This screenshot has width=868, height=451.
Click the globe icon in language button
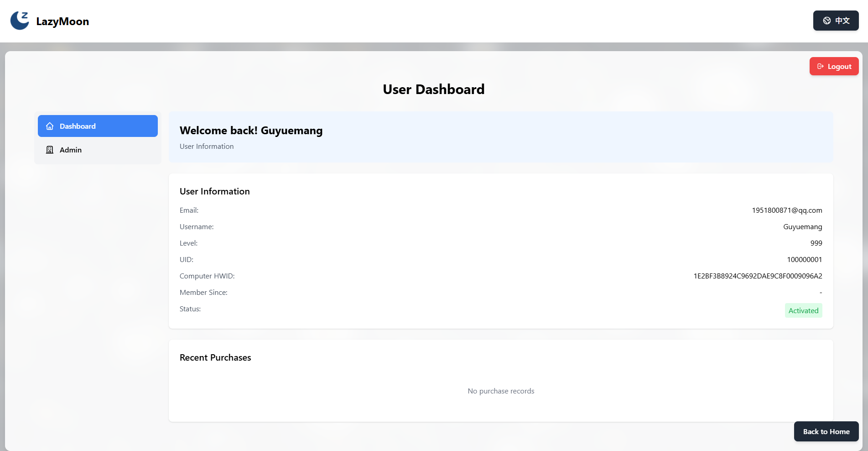pyautogui.click(x=826, y=21)
